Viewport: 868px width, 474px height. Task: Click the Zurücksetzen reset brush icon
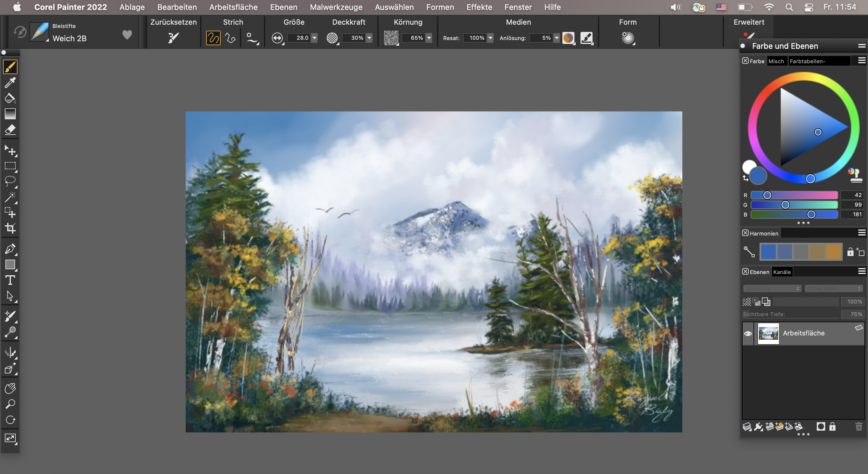[x=173, y=38]
